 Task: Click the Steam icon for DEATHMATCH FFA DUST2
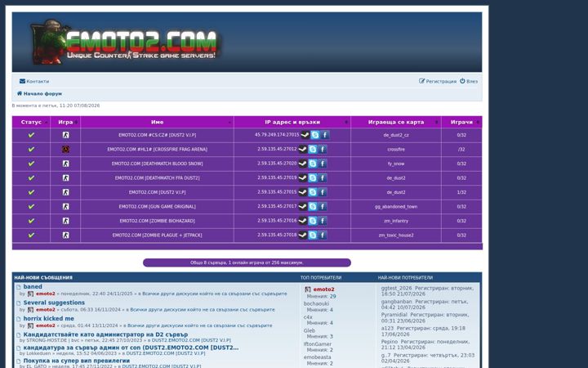[x=303, y=178]
